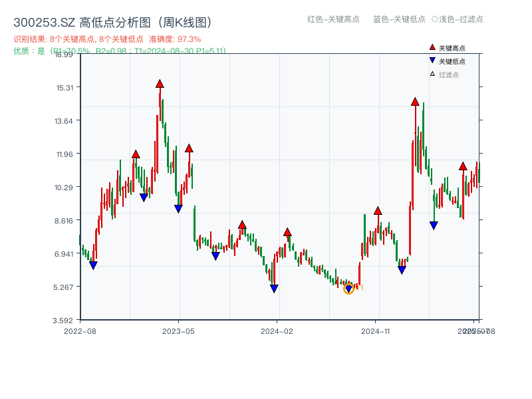Image resolution: width=532 pixels, height=399 pixels.
Task: Click the red key-high marker just after 2024-02
Action: click(x=287, y=232)
